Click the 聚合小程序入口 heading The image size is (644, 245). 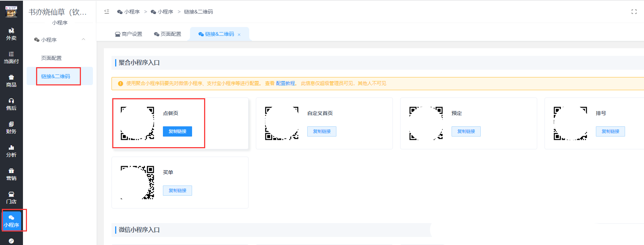pos(139,63)
